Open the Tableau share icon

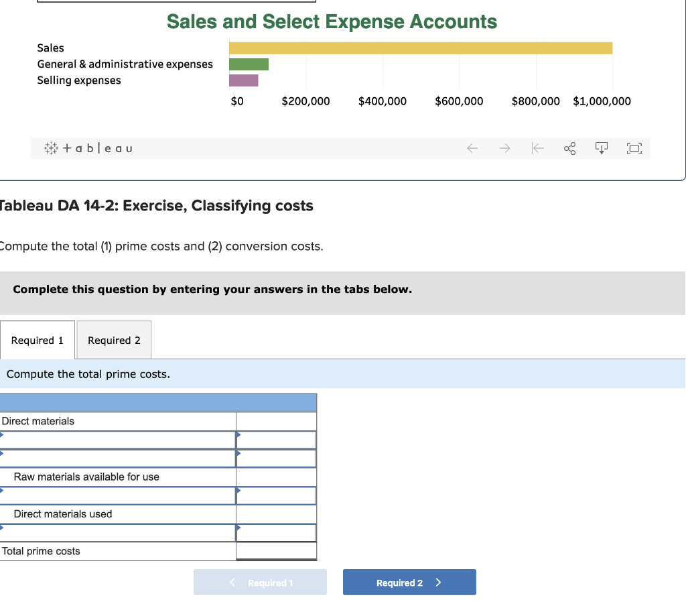[x=569, y=148]
